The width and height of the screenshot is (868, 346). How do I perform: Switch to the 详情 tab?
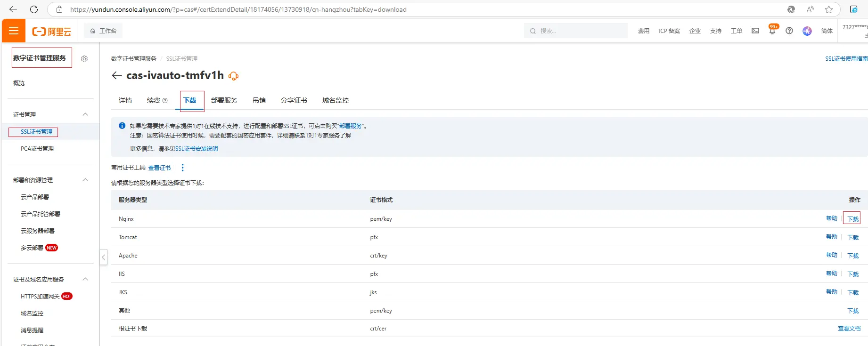tap(125, 100)
